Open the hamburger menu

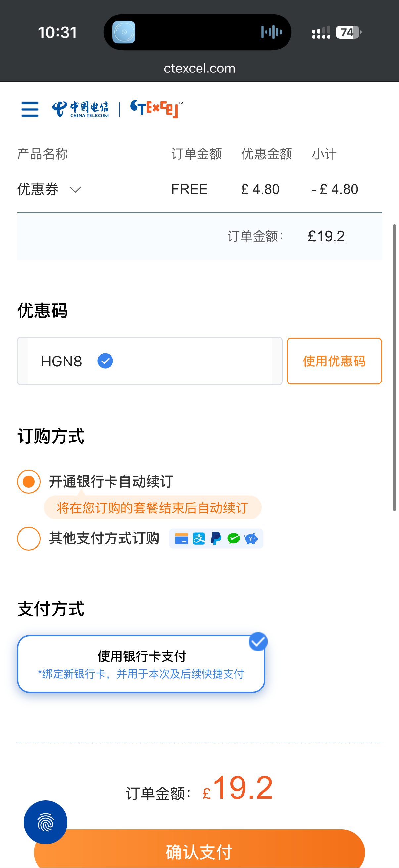30,109
